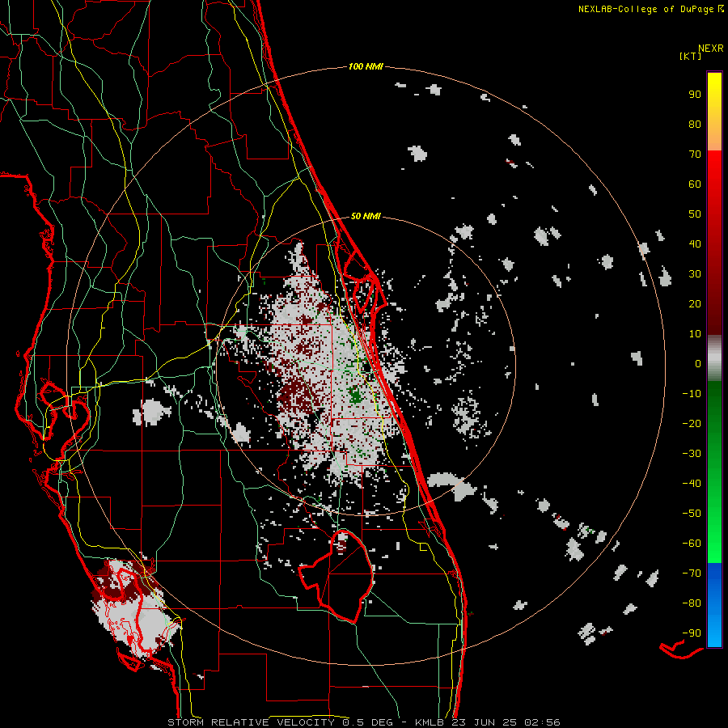This screenshot has width=728, height=728.
Task: Click the 20 value on the velocity scale
Action: point(695,303)
